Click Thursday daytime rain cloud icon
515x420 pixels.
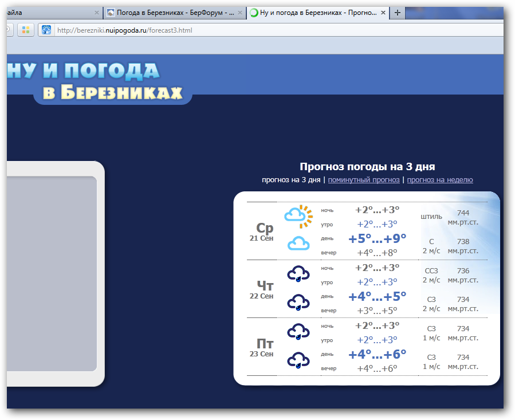tap(298, 302)
